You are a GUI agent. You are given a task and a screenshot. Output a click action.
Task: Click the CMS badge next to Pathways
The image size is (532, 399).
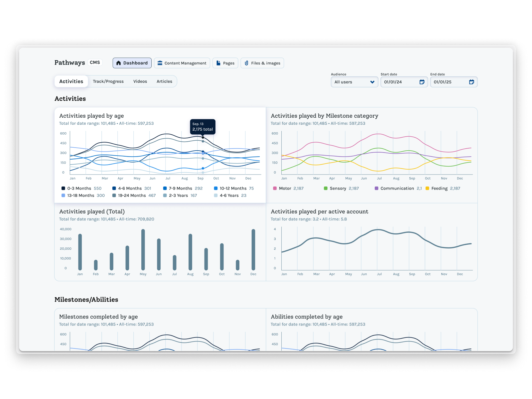(94, 62)
